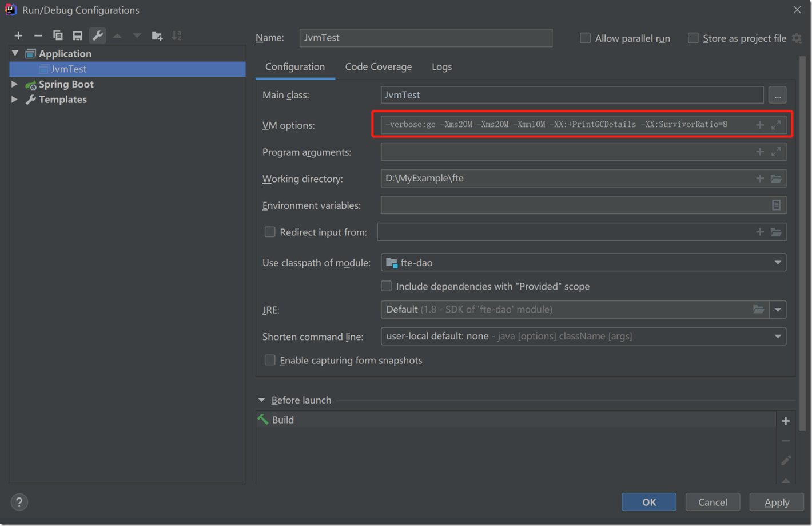Collapse the Before launch section
The height and width of the screenshot is (526, 812).
point(262,400)
